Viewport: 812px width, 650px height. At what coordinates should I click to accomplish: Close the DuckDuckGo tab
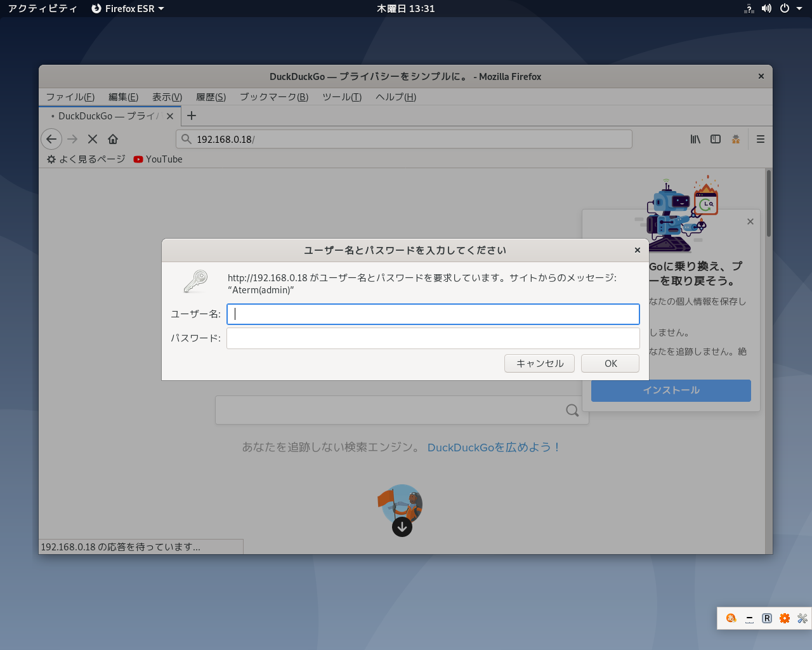pyautogui.click(x=170, y=116)
